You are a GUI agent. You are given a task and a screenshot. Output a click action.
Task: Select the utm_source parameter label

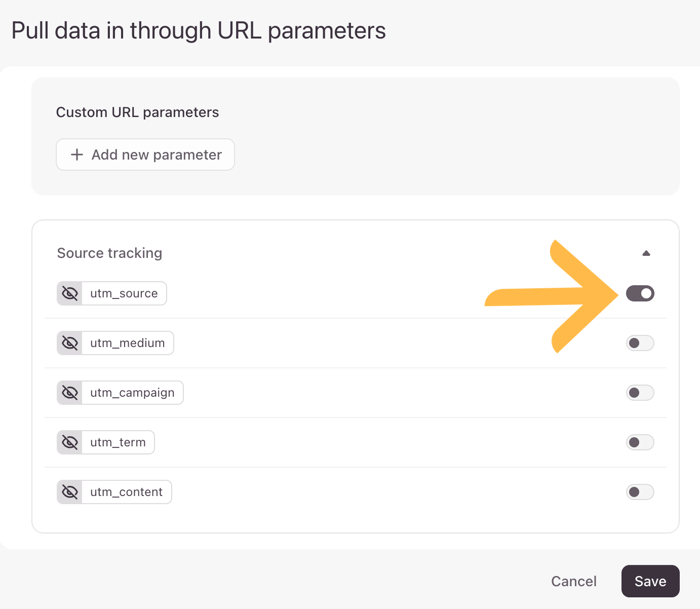pos(124,293)
